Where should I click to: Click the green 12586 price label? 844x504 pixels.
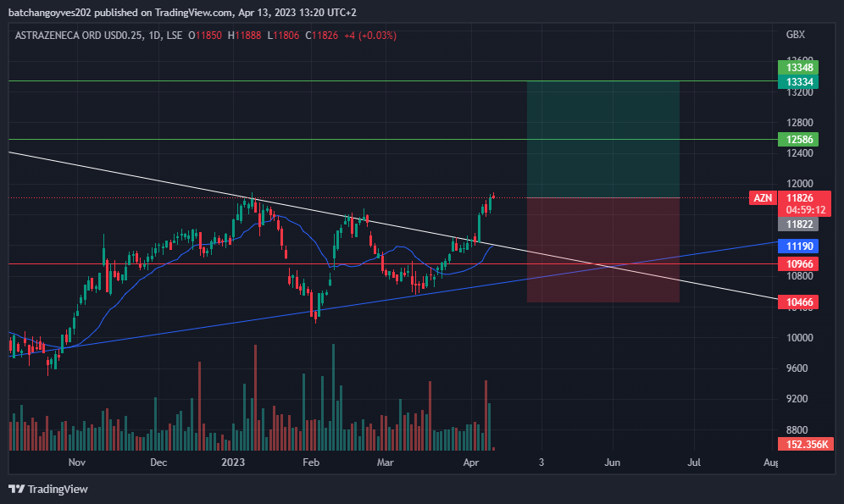(x=798, y=139)
